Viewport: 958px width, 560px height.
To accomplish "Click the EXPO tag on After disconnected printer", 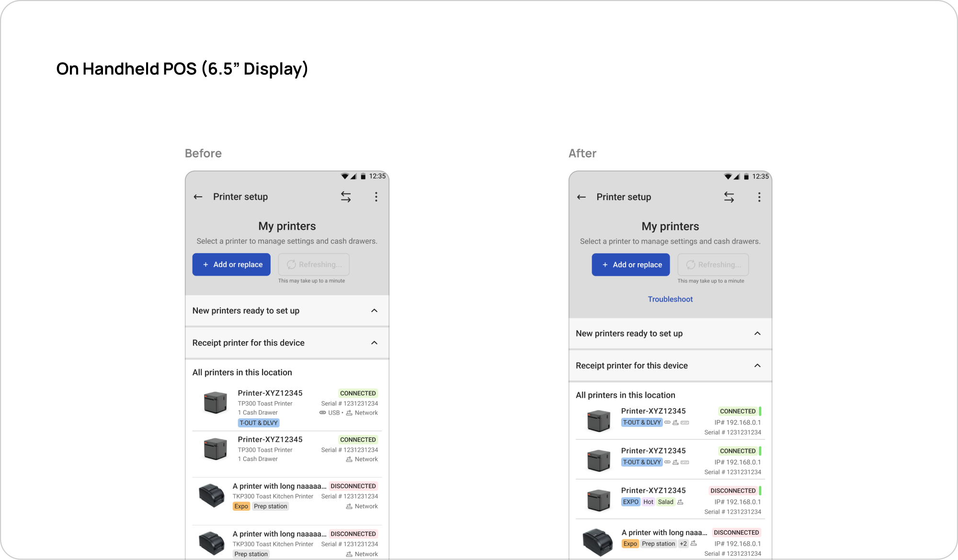I will [631, 502].
